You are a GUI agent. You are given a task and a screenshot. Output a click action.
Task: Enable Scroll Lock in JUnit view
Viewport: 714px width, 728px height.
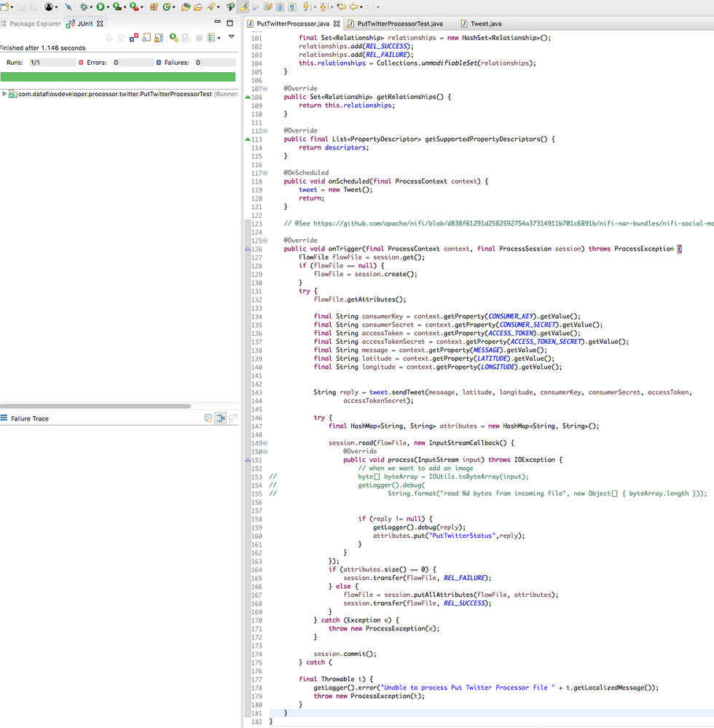click(x=159, y=36)
